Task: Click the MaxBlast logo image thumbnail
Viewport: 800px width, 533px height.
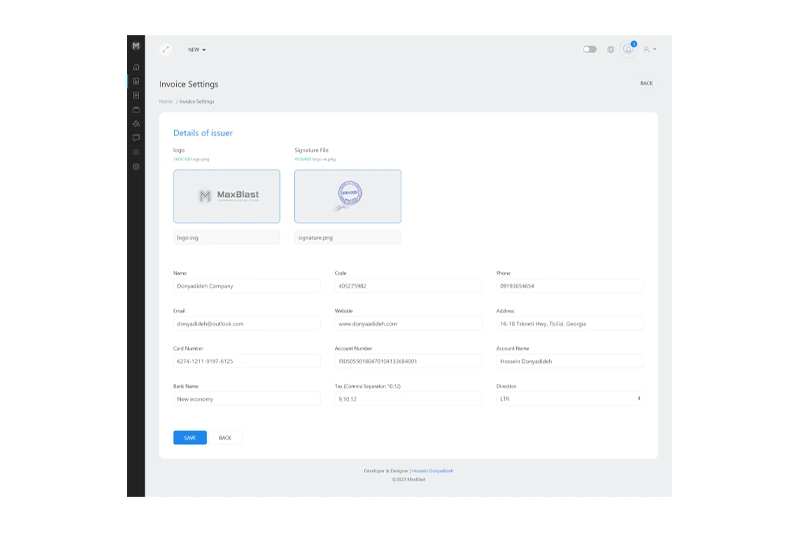Action: coord(227,196)
